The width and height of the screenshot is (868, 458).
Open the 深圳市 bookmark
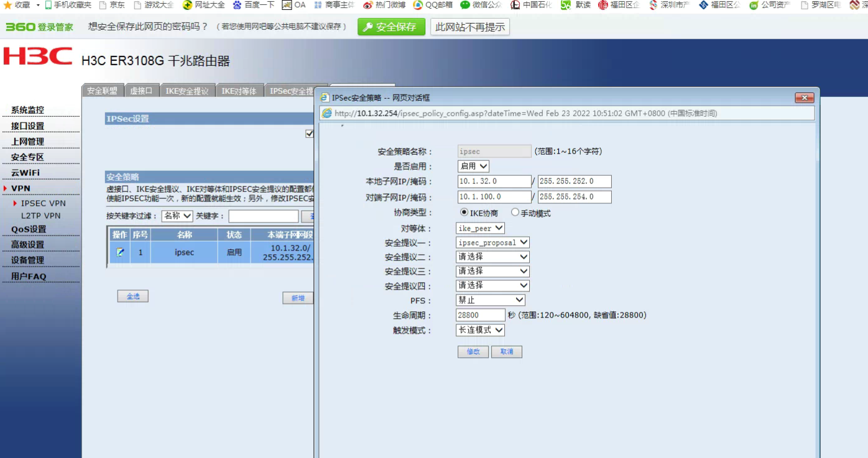669,5
